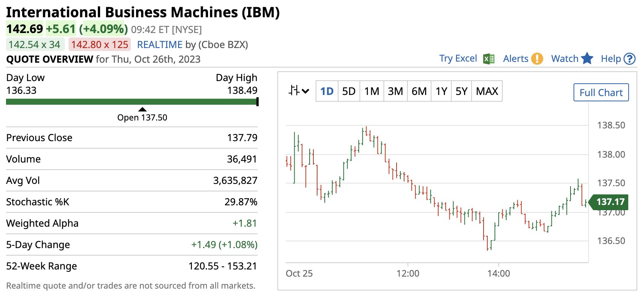Screen dimensions: 644x301
Task: Click the Weighted Alpha value +1.81
Action: click(x=245, y=223)
